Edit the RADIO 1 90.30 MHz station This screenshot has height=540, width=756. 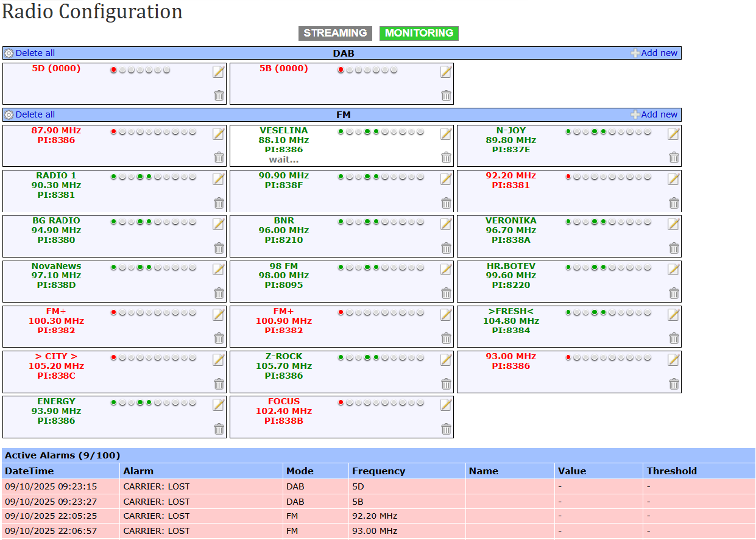click(x=219, y=179)
